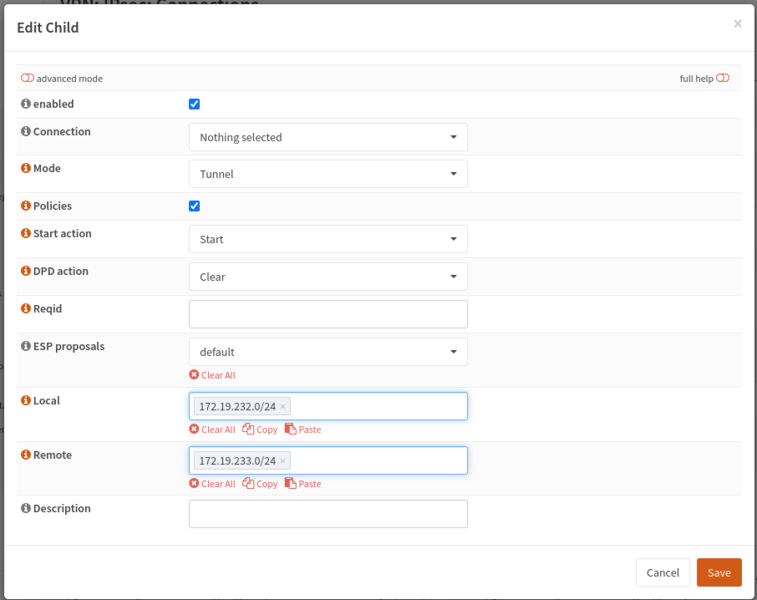Focus the Description text field
Image resolution: width=757 pixels, height=600 pixels.
tap(328, 514)
